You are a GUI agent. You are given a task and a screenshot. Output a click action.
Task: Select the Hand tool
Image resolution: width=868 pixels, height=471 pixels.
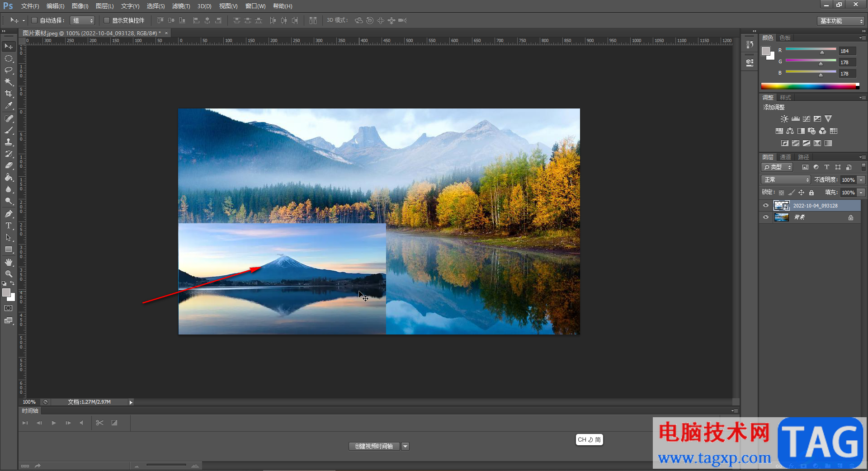pos(9,262)
